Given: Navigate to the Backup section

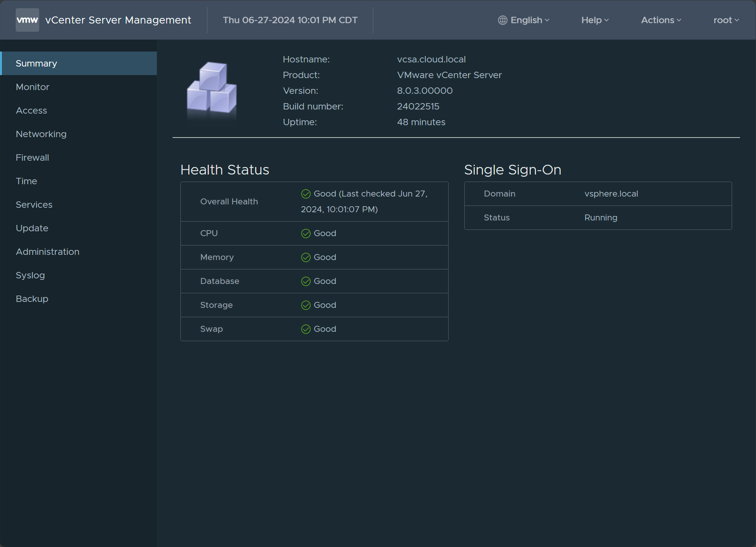Looking at the screenshot, I should [32, 299].
